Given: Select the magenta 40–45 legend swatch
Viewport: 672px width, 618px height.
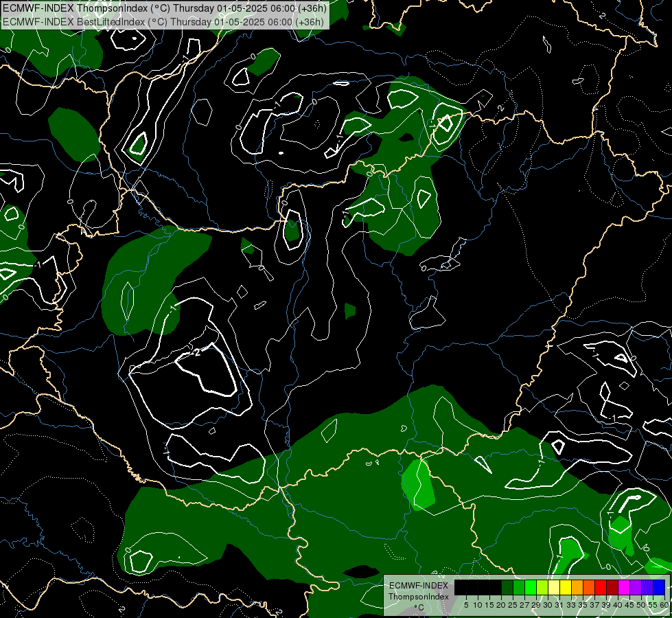Looking at the screenshot, I should pyautogui.click(x=624, y=587).
